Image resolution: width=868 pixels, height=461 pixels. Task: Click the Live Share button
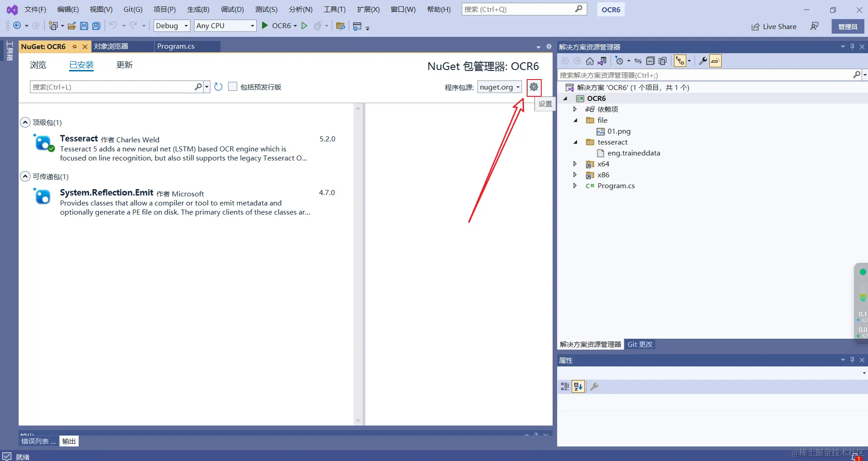(x=774, y=27)
